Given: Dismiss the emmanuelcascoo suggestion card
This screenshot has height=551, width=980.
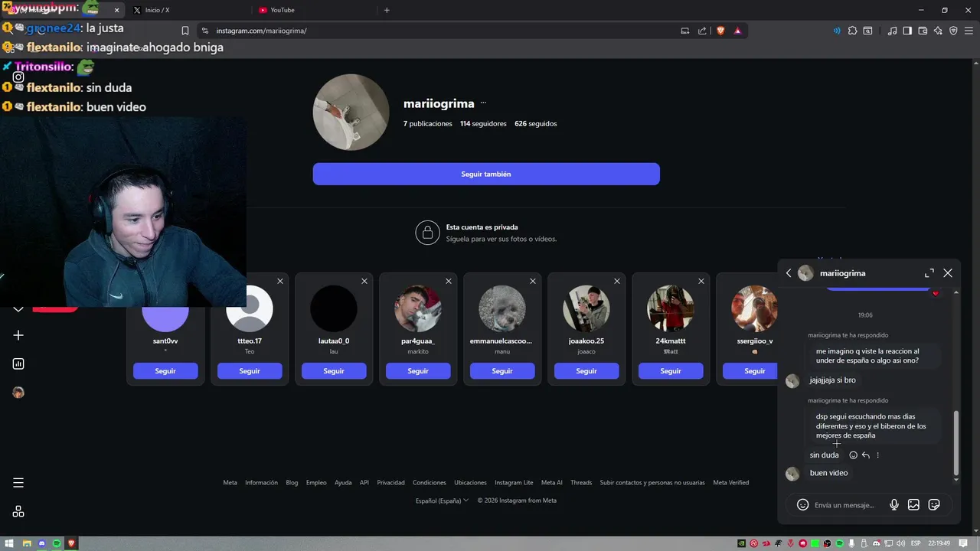Looking at the screenshot, I should tap(533, 282).
